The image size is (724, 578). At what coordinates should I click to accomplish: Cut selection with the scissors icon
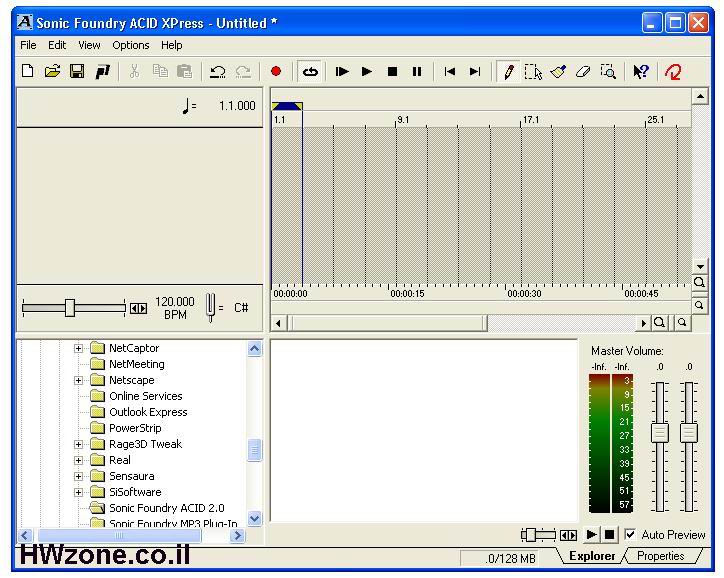point(134,72)
